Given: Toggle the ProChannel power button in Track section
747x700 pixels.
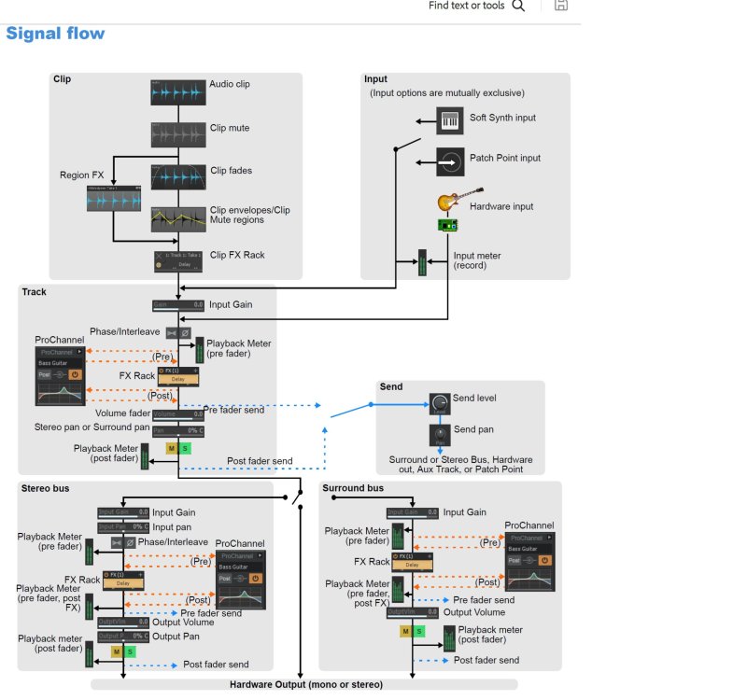Looking at the screenshot, I should click(x=75, y=374).
